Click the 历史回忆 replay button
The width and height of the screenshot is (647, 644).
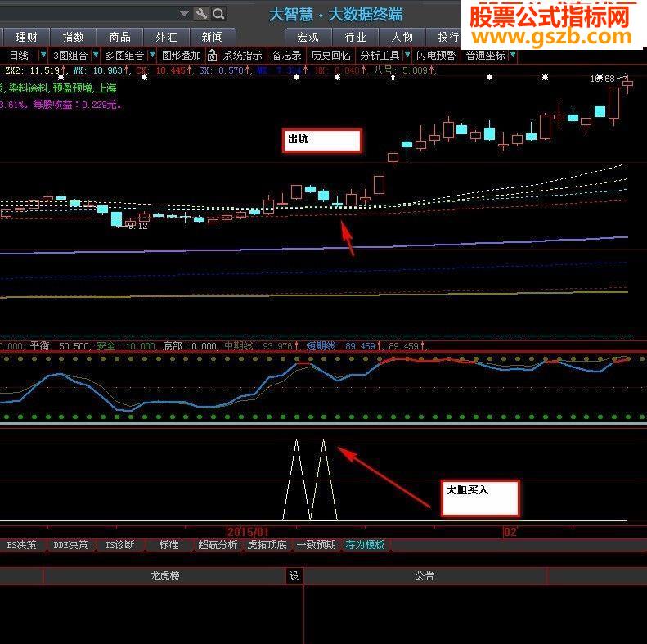(330, 56)
